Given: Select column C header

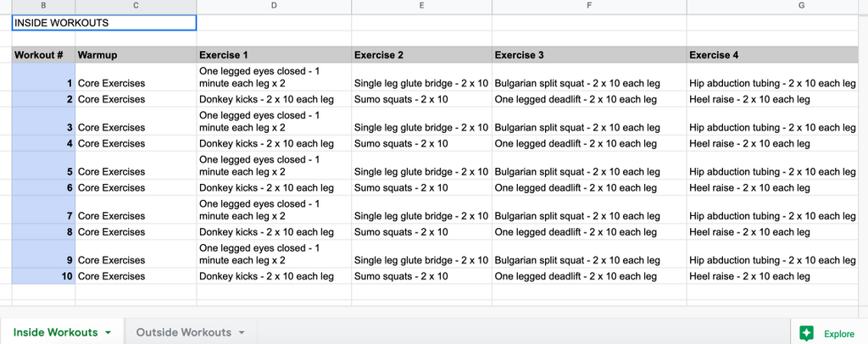Looking at the screenshot, I should [136, 6].
